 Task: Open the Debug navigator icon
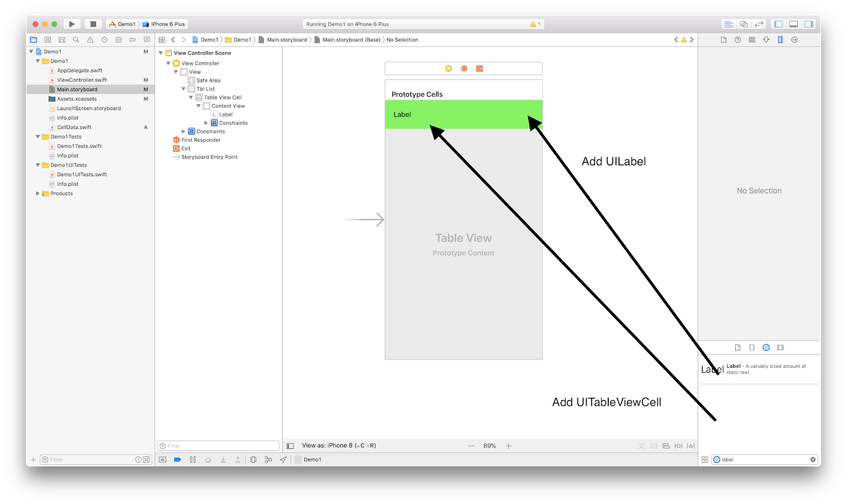pyautogui.click(x=119, y=40)
